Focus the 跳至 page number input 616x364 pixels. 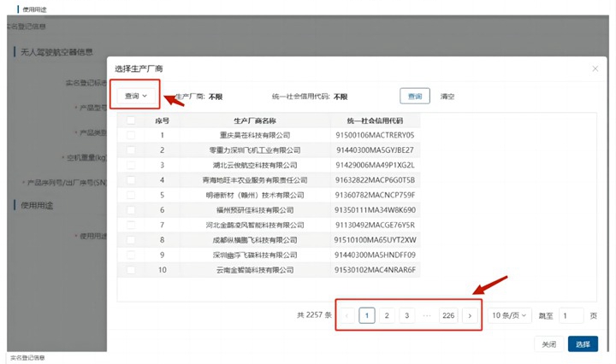pos(570,315)
